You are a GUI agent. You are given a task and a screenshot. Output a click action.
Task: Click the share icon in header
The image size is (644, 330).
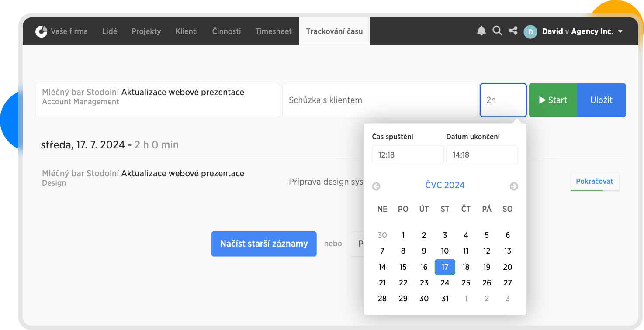(513, 31)
